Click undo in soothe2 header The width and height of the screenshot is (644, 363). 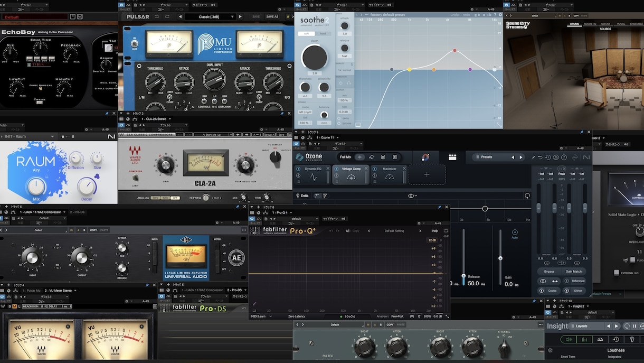coord(454,15)
